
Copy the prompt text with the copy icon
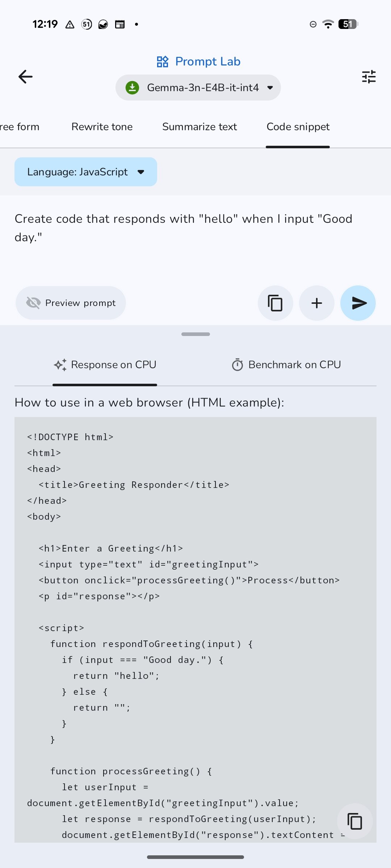pos(275,303)
